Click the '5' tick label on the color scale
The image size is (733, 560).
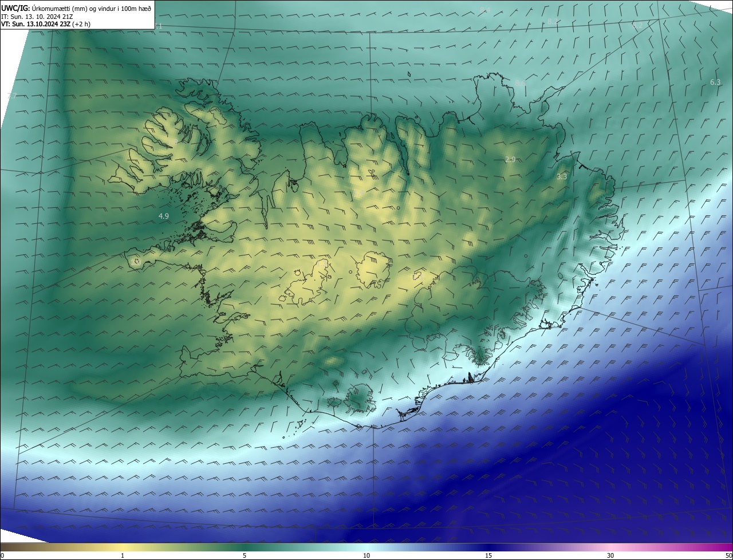point(245,555)
